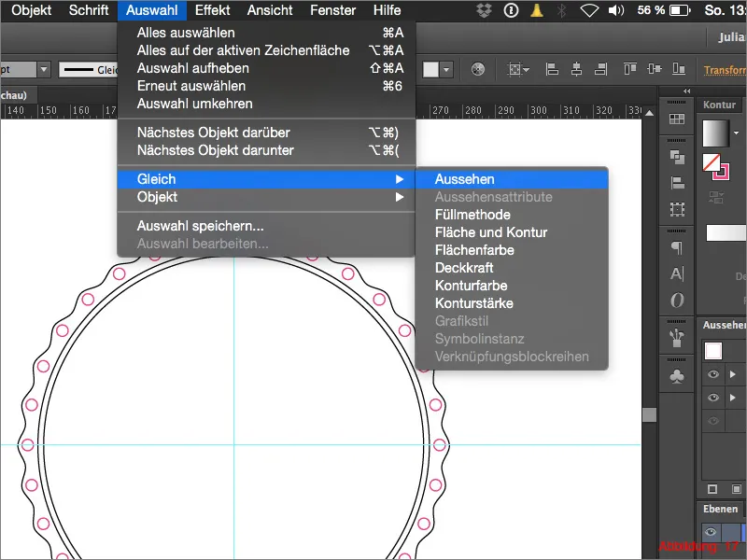Viewport: 747px width, 560px height.
Task: Open the Symbols panel club icon
Action: point(677,376)
